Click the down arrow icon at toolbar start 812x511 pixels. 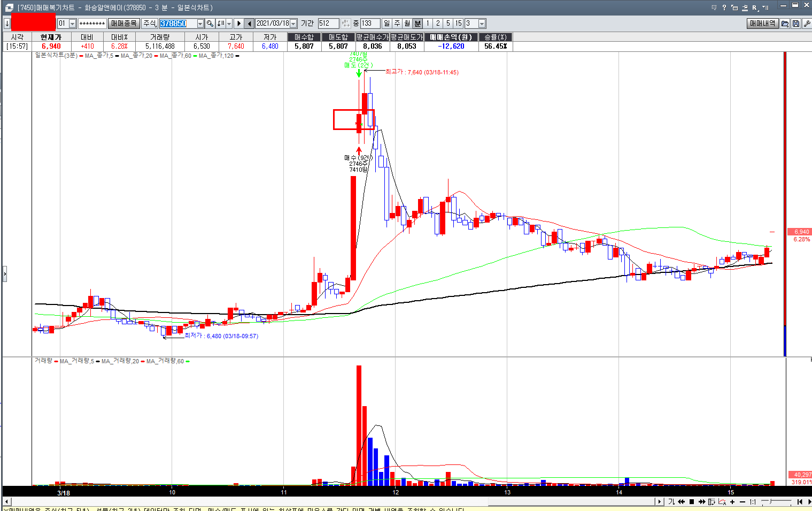point(7,24)
